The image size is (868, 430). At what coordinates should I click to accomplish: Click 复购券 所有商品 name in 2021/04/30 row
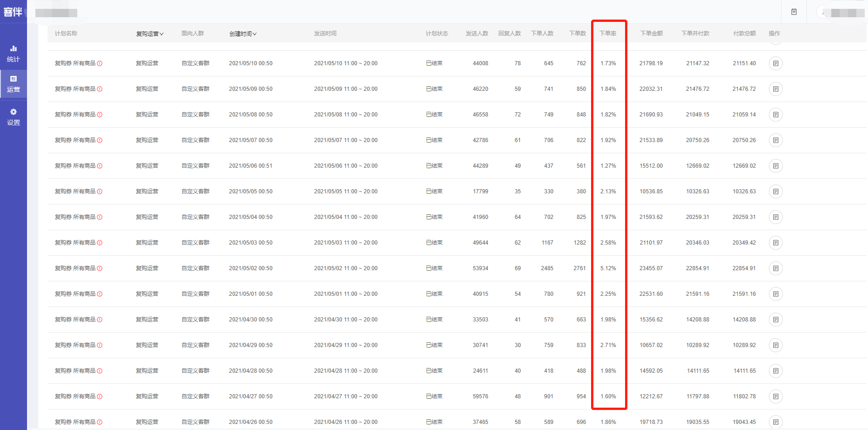point(75,320)
